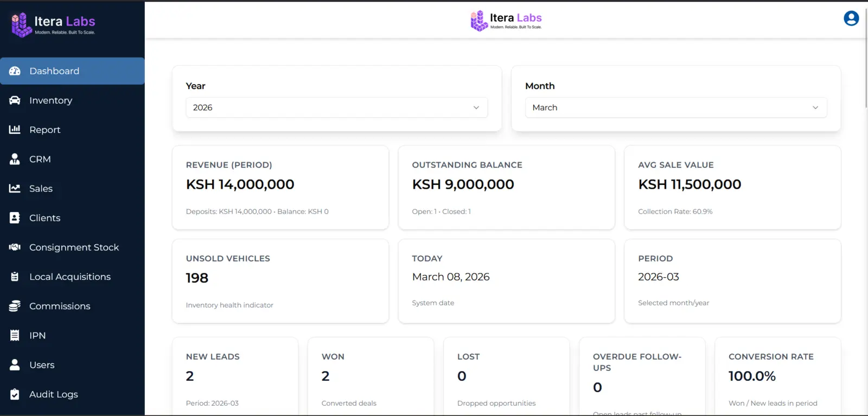Open the IPN sidebar entry
Image resolution: width=868 pixels, height=416 pixels.
(37, 336)
